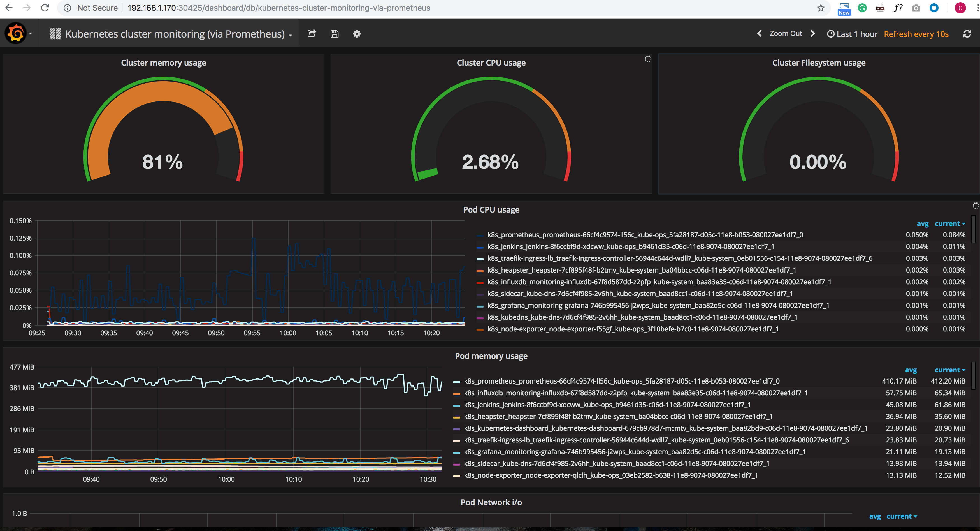980x531 pixels.
Task: Sort Pod memory usage legend by avg
Action: pyautogui.click(x=911, y=370)
